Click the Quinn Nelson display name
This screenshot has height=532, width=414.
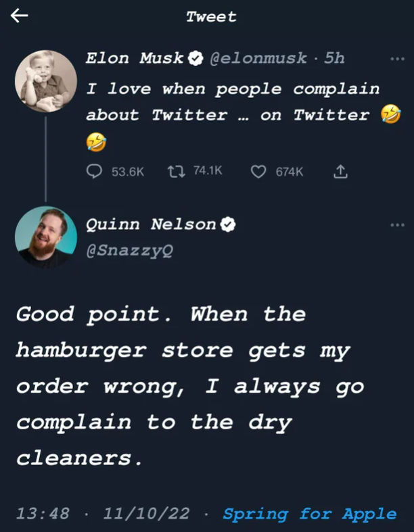[x=151, y=225]
